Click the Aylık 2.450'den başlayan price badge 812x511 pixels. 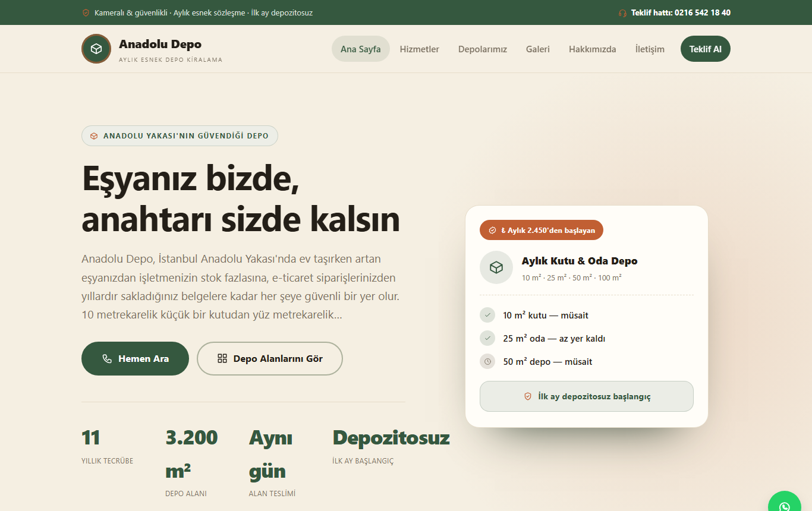[542, 230]
